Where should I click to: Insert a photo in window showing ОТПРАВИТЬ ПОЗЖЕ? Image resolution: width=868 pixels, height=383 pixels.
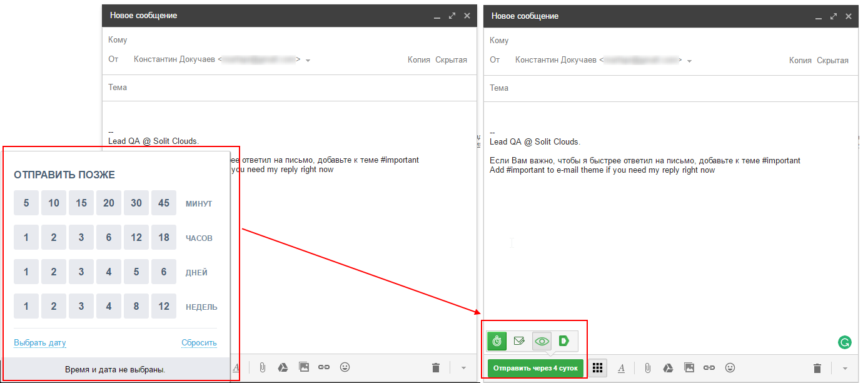pyautogui.click(x=304, y=367)
